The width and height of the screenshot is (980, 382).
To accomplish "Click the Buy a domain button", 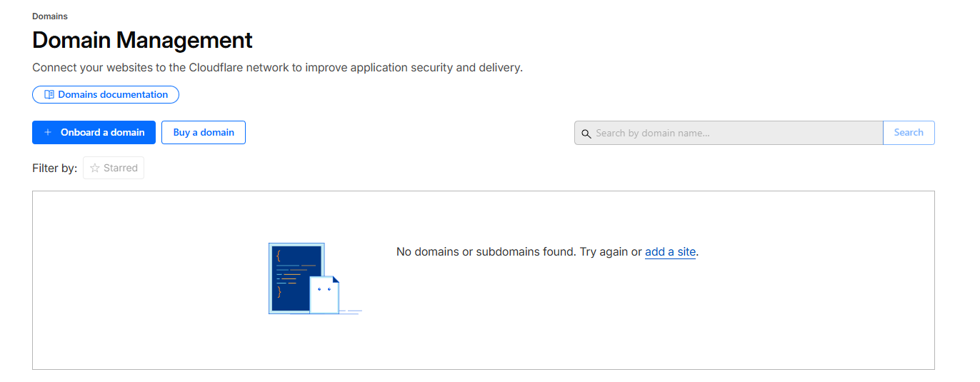I will pos(204,132).
